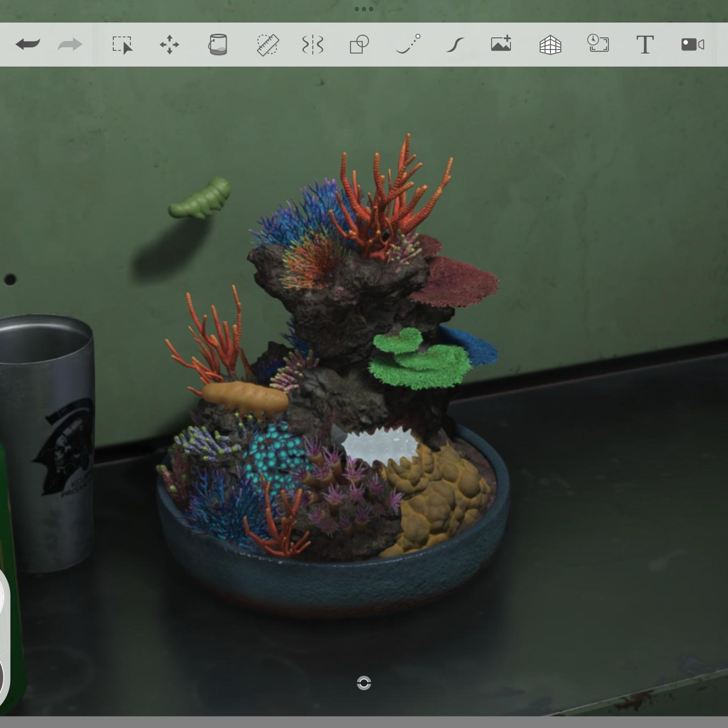The height and width of the screenshot is (728, 728).
Task: Enable the Symmetry tool
Action: (313, 45)
